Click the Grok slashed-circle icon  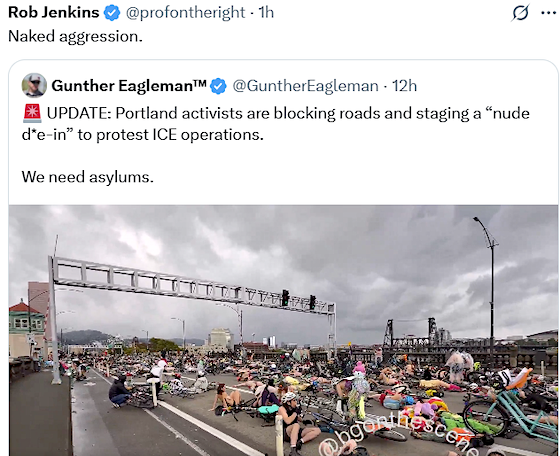click(520, 13)
